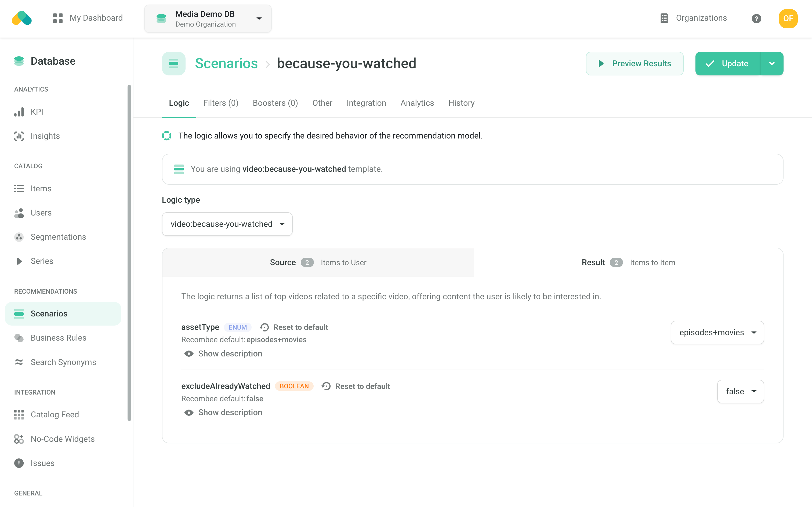Click the Preview Results button
812x507 pixels.
pos(634,63)
